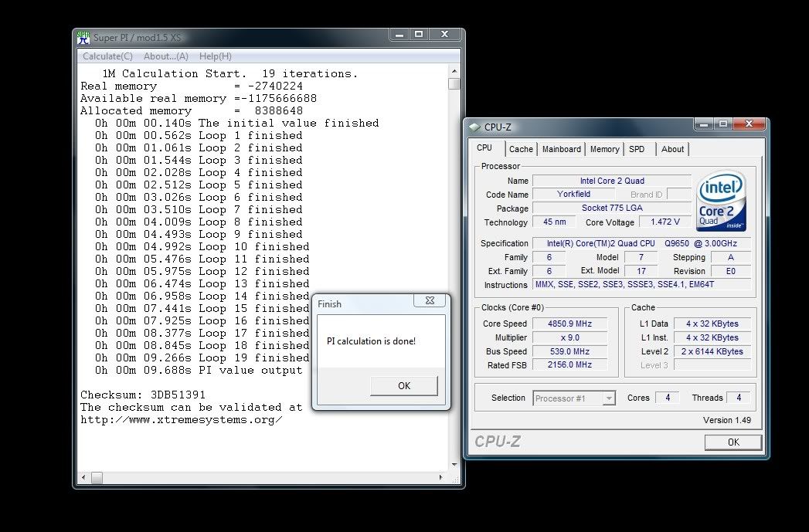This screenshot has height=532, width=809.
Task: Click the '1M Calculation Start' line
Action: click(x=230, y=73)
